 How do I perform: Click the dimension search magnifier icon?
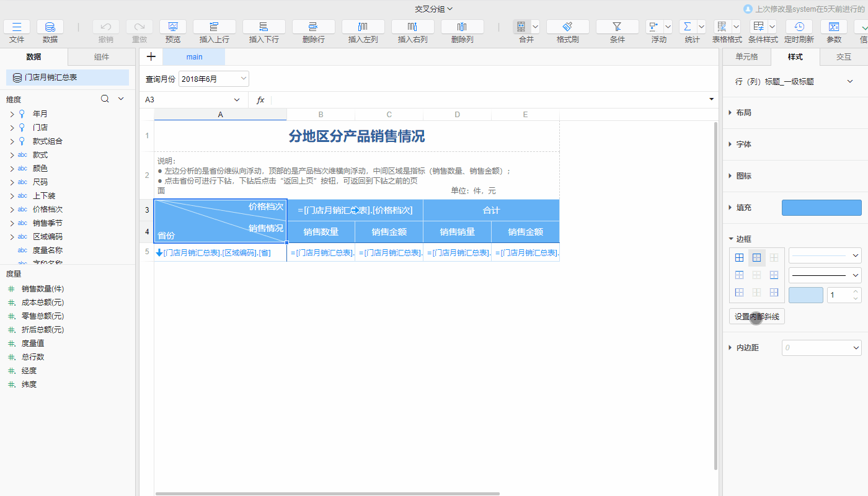pos(105,99)
